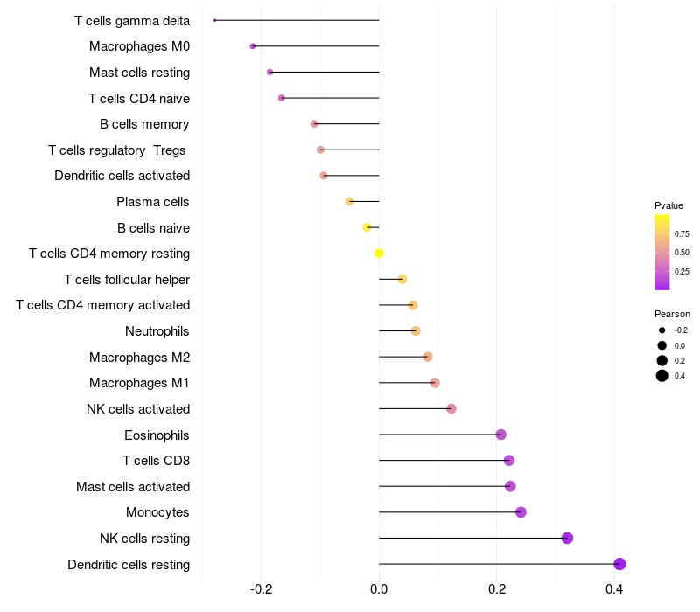The image size is (700, 612).
Task: Click the Mast cells resting label
Action: 139,73
